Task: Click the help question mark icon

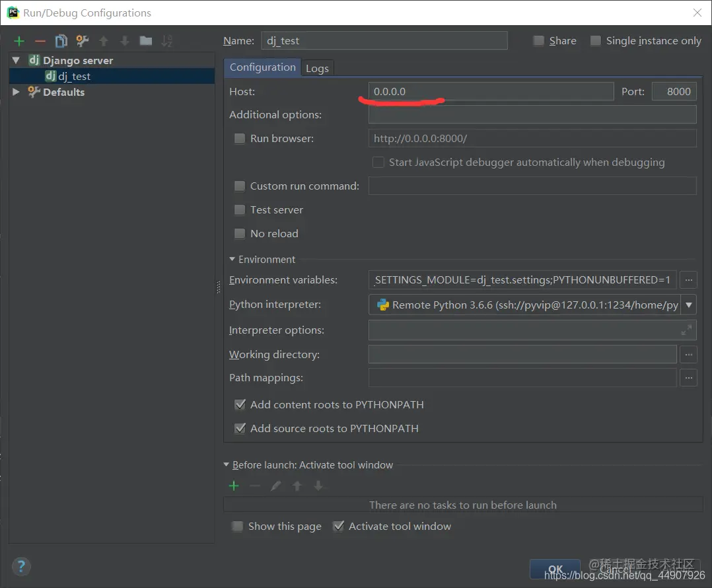Action: (21, 566)
